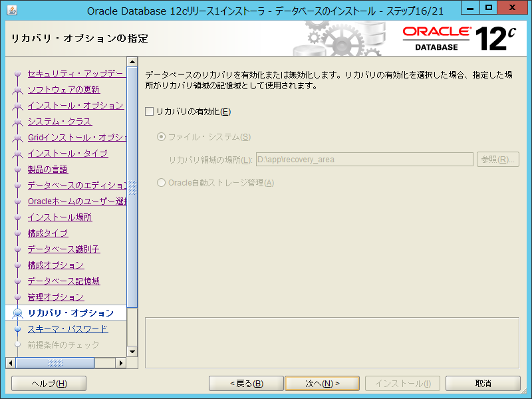532x399 pixels.
Task: Jump to the インストール・タイプ step
Action: point(67,154)
